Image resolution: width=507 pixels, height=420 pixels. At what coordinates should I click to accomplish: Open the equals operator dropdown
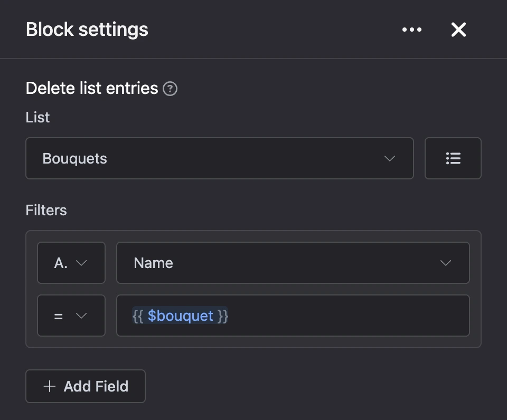71,316
